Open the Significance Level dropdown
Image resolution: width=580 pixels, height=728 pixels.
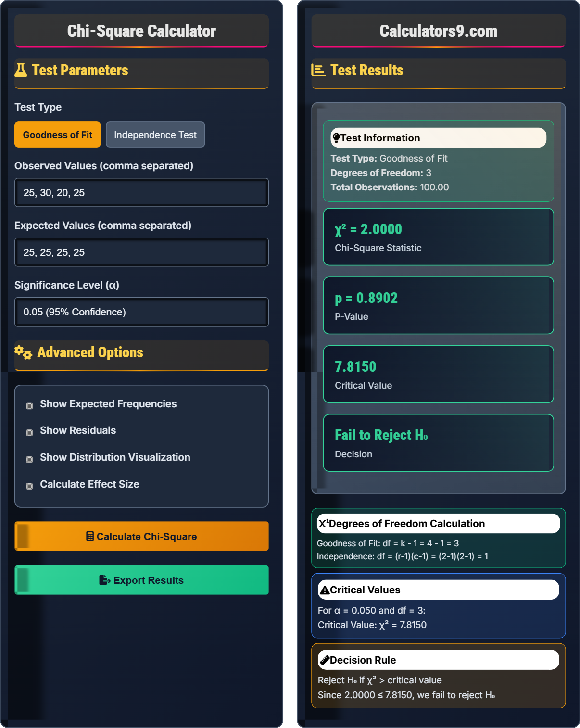point(141,312)
